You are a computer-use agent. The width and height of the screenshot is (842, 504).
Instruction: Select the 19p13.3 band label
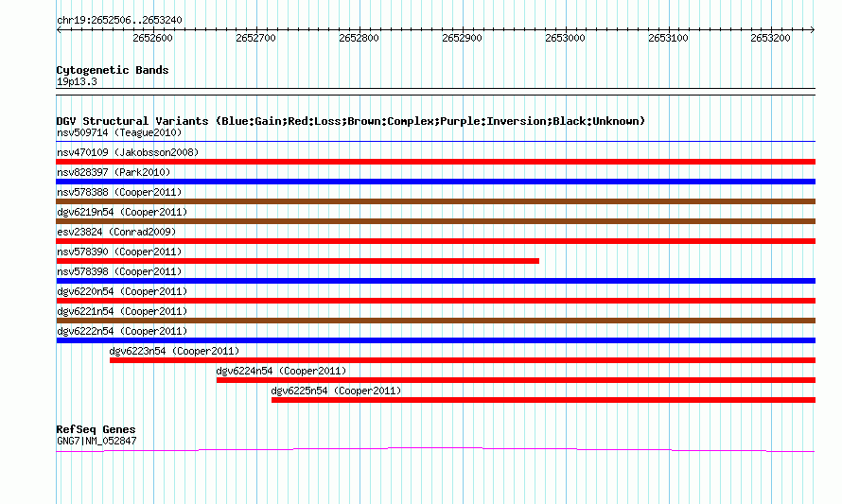point(77,82)
